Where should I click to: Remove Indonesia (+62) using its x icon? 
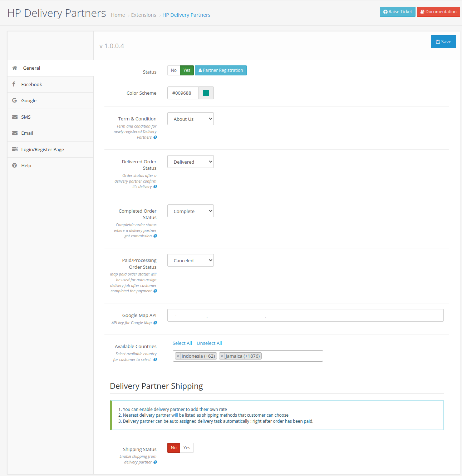pos(178,356)
